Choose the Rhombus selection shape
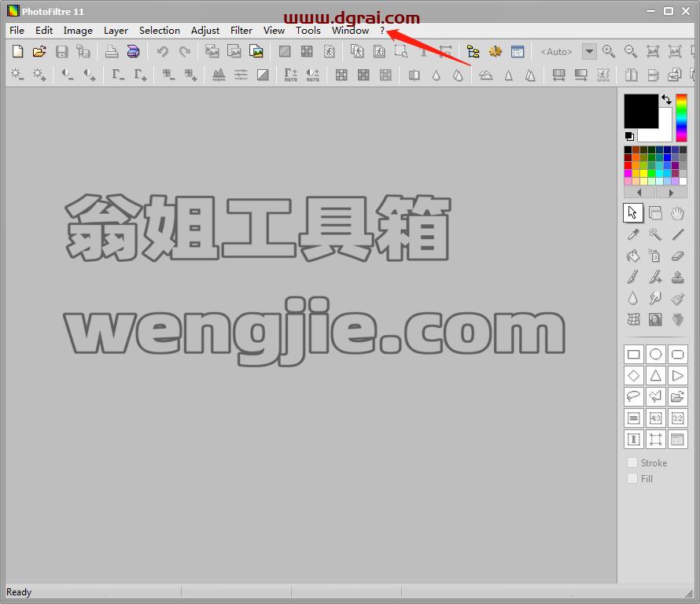This screenshot has width=700, height=604. coord(633,375)
